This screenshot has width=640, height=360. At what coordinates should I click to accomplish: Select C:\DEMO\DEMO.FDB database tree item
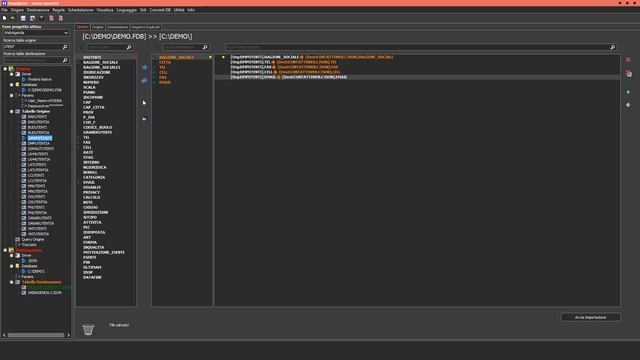point(45,90)
